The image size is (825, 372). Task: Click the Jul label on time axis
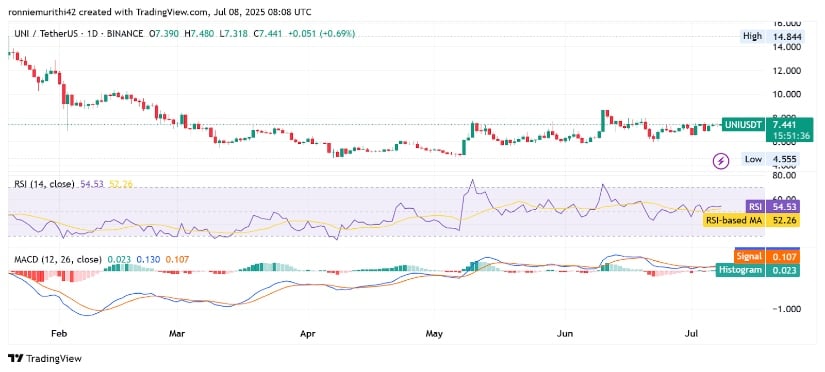click(691, 334)
